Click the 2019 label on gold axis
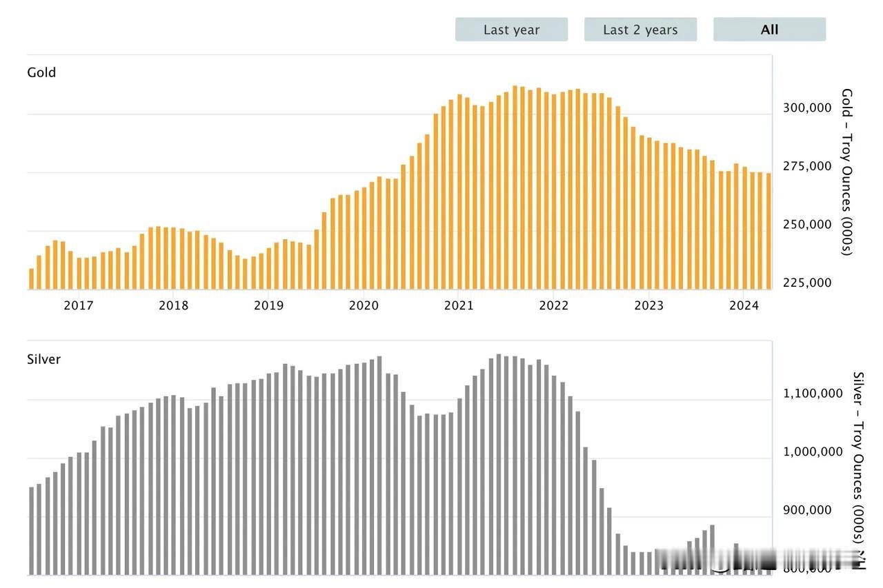This screenshot has width=883, height=588. point(268,305)
